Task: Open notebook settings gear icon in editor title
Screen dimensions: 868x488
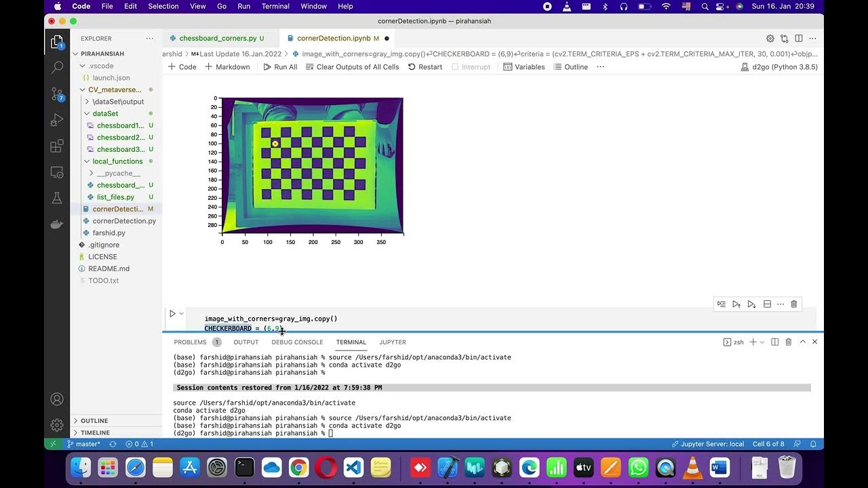Action: [770, 39]
